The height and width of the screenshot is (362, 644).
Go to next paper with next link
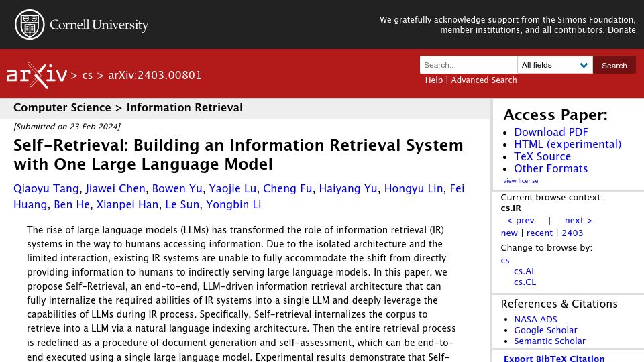coord(578,221)
